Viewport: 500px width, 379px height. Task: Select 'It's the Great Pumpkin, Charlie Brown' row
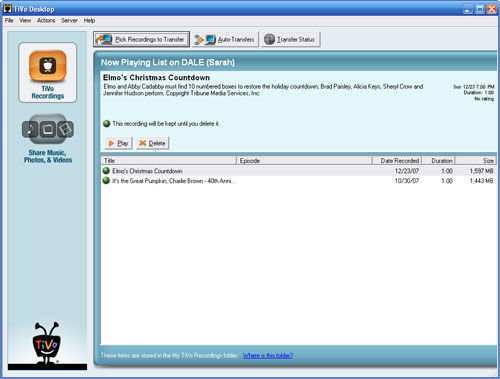(x=299, y=181)
